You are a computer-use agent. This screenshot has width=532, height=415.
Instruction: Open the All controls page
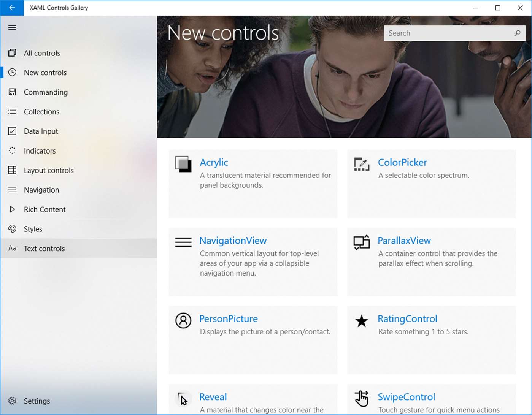(78, 53)
